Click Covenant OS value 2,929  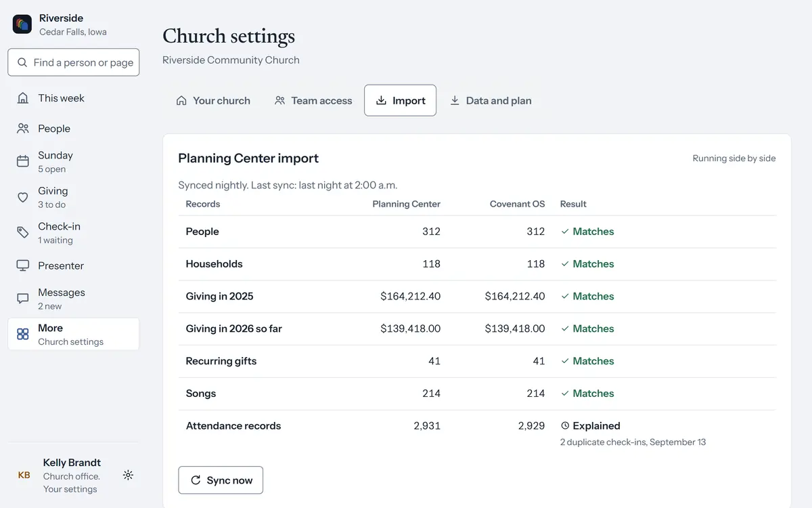(531, 426)
